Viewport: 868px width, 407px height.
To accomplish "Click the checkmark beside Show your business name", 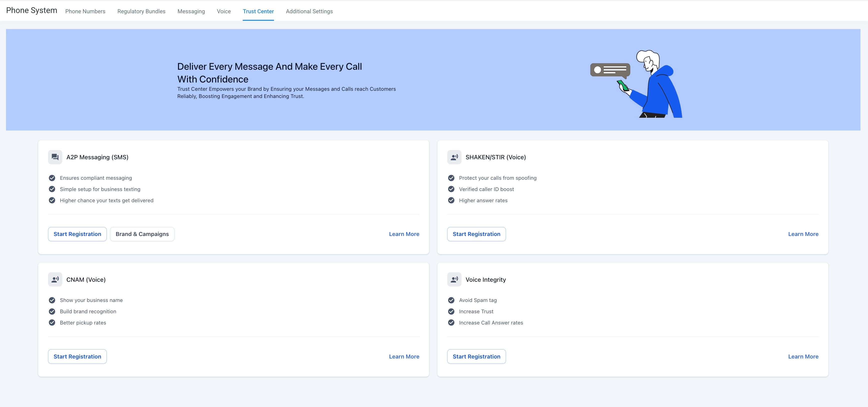I will [52, 300].
